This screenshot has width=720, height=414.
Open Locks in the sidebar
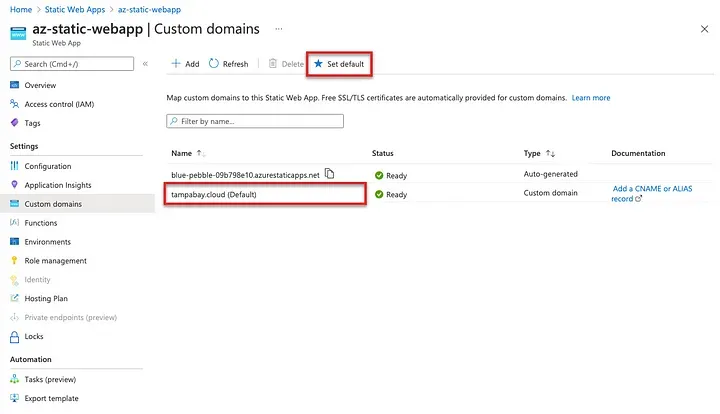click(34, 336)
